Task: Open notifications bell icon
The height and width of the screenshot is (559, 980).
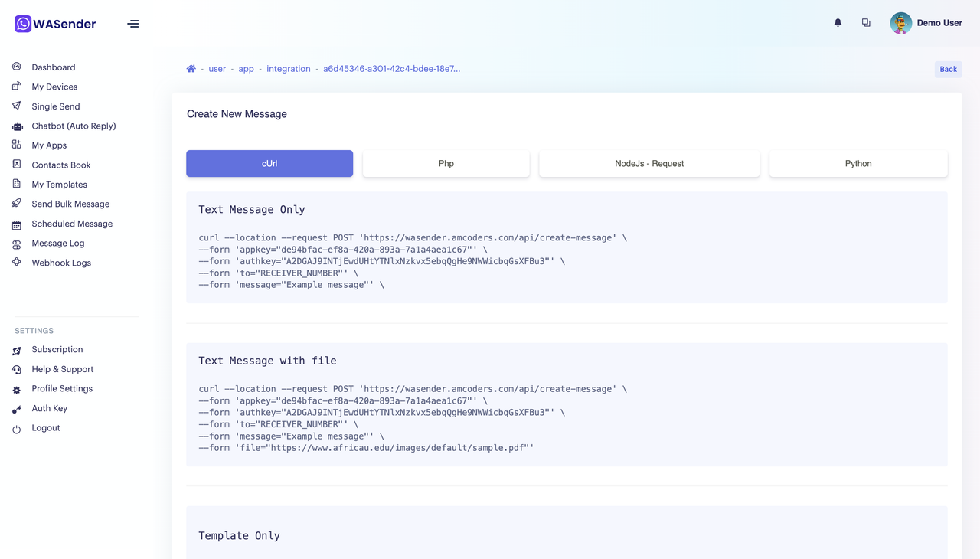Action: pos(838,23)
